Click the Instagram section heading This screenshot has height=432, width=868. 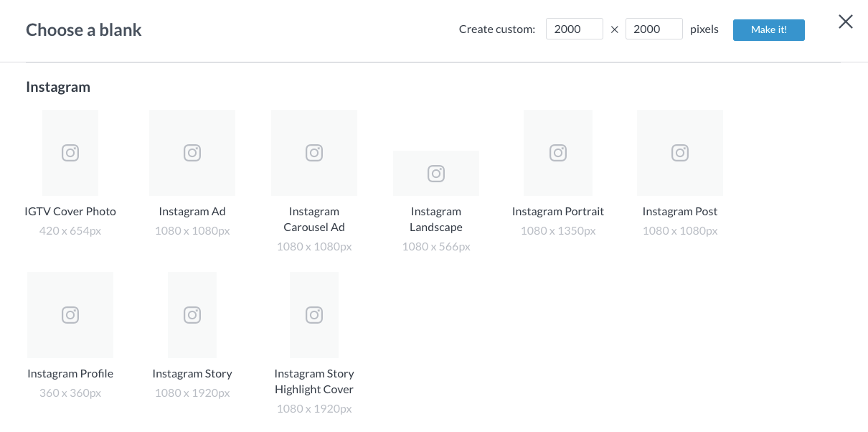point(58,87)
